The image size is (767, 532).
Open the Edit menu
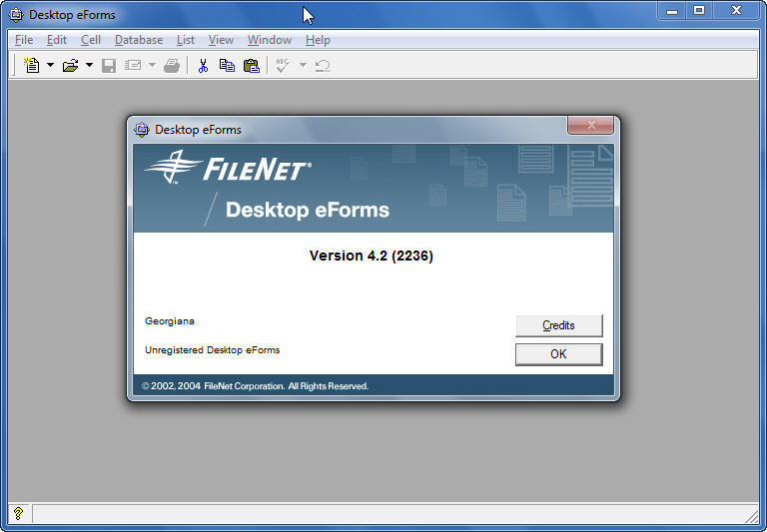coord(57,40)
